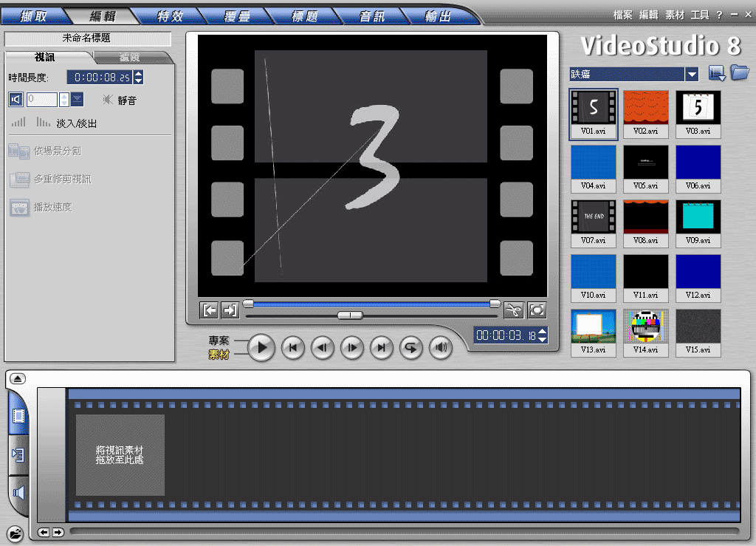Click the clip volume speaker icon
This screenshot has height=546, width=756.
pyautogui.click(x=16, y=100)
